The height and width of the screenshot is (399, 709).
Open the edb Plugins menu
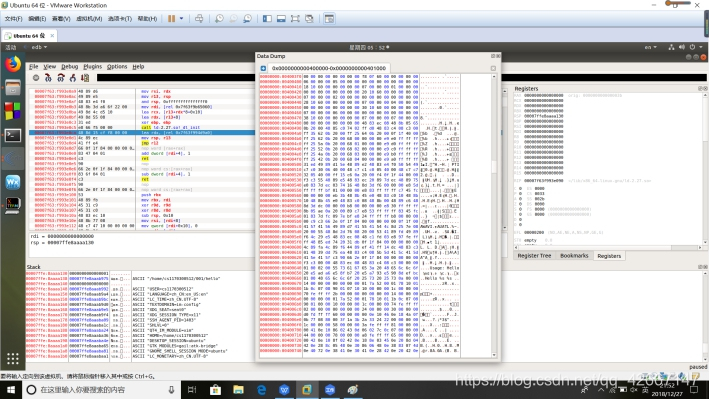tap(93, 66)
